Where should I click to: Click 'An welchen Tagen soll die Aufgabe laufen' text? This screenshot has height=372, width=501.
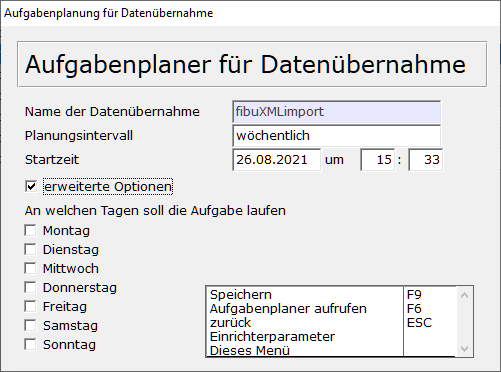pos(155,211)
